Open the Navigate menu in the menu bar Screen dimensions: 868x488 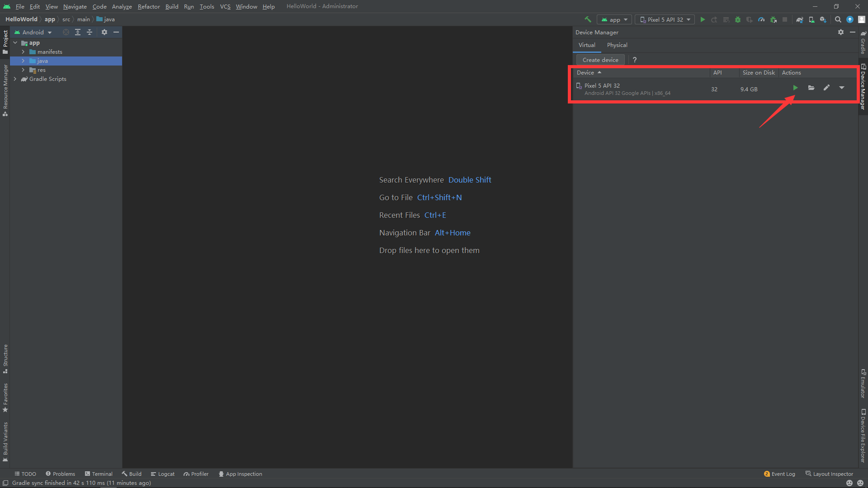pos(74,6)
